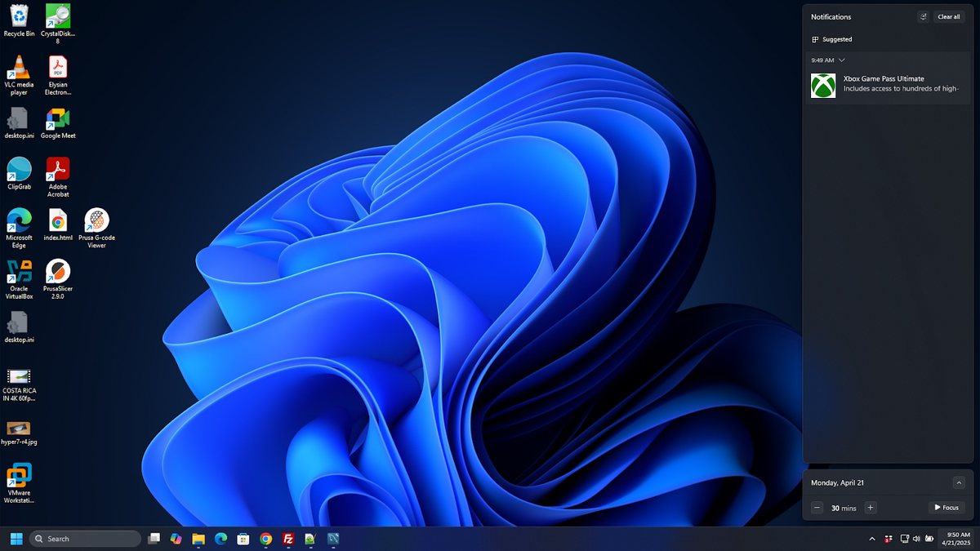Switch to FileZilla in the taskbar
980x551 pixels.
coord(287,539)
